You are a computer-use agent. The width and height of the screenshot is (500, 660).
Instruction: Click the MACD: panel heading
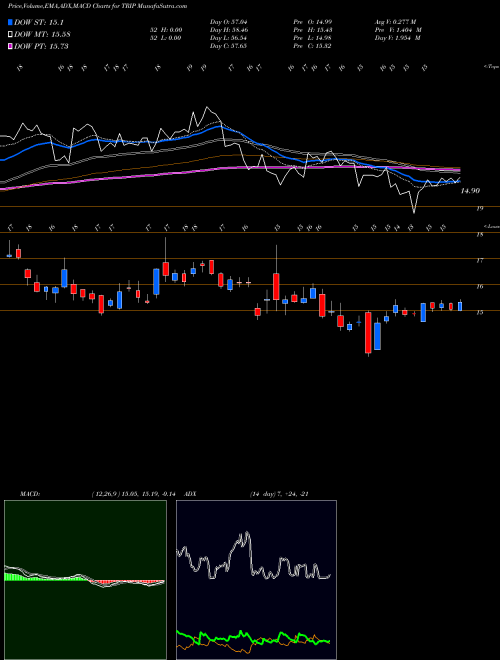(x=30, y=494)
